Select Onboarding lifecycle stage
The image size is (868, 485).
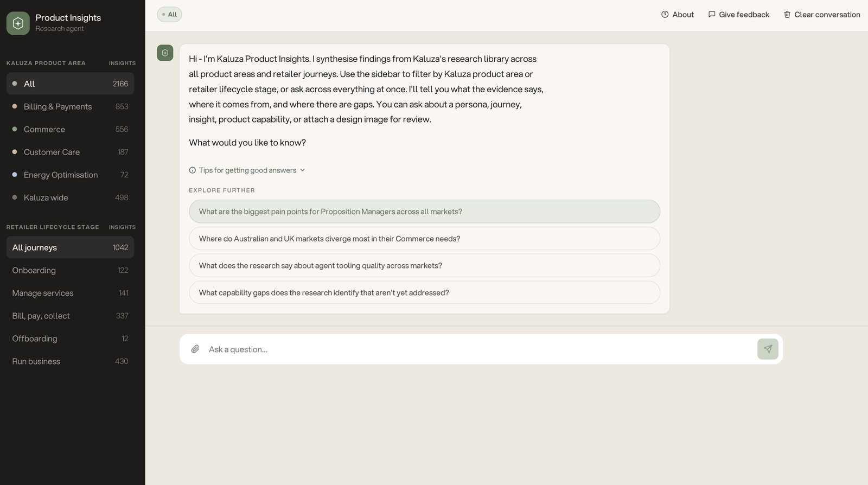point(70,270)
